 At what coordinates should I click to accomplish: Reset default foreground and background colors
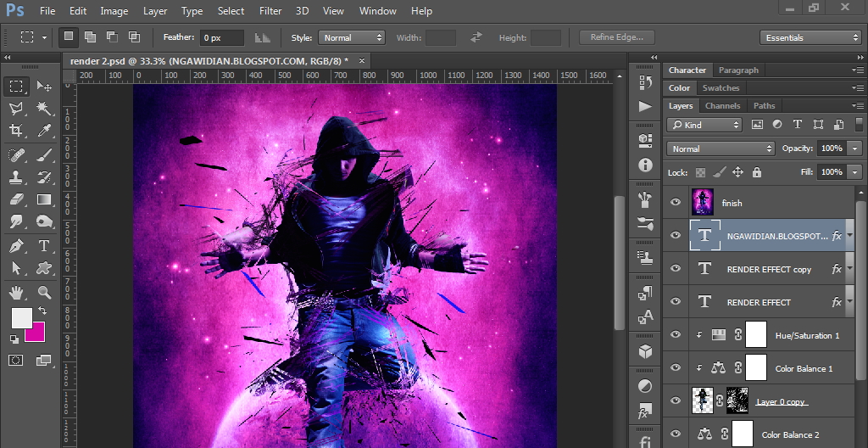pyautogui.click(x=14, y=339)
